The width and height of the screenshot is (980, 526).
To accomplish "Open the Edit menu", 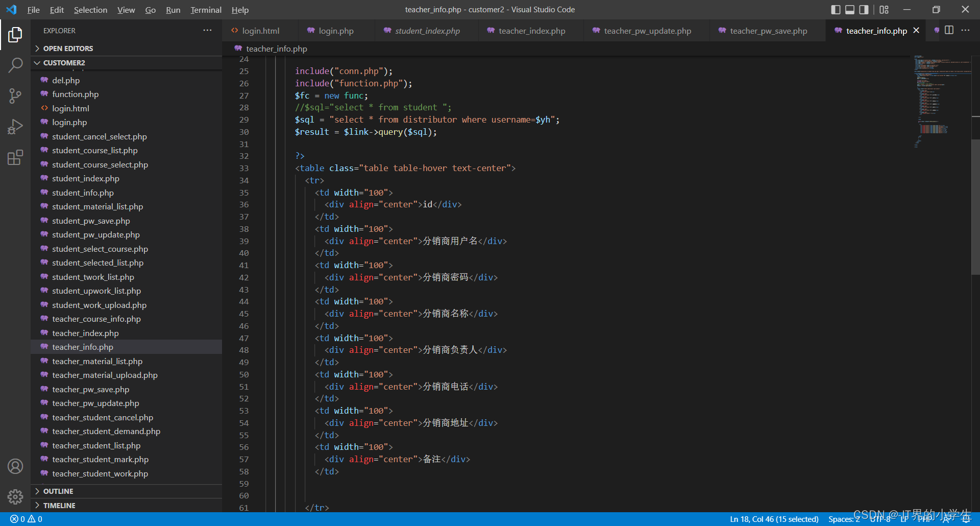I will (x=57, y=10).
